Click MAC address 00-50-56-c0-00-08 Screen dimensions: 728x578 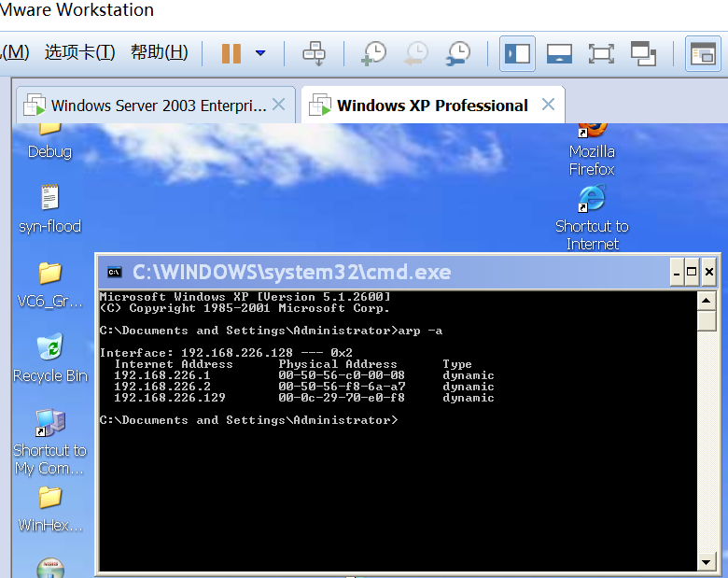pyautogui.click(x=342, y=375)
